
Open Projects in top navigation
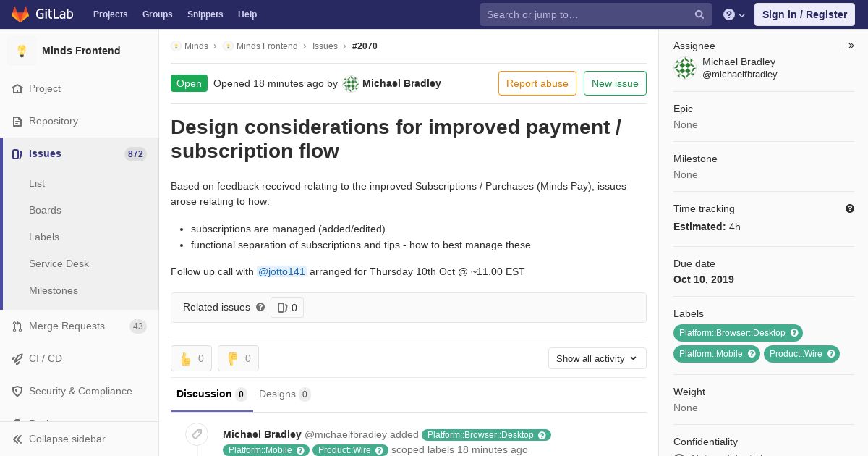coord(111,14)
